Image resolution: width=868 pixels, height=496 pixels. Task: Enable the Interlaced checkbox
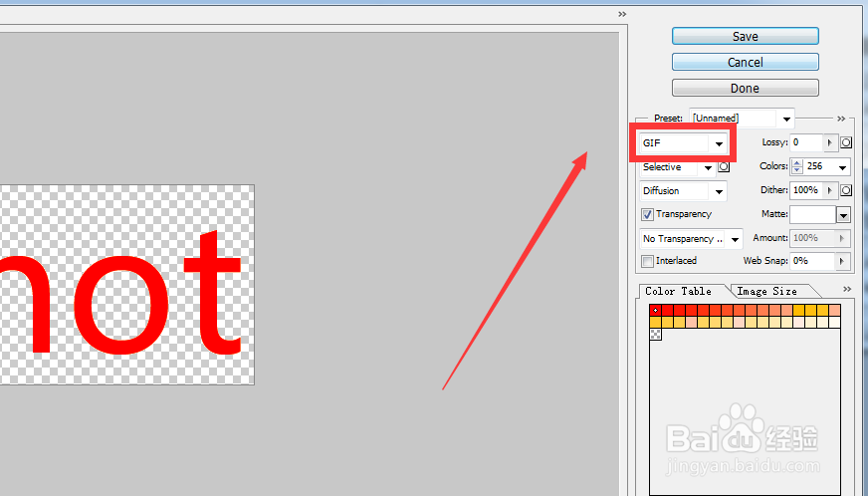pyautogui.click(x=647, y=261)
